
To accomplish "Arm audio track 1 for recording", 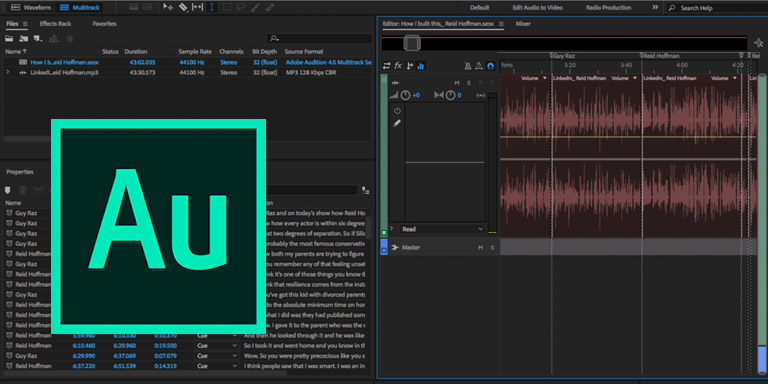I will tap(480, 83).
